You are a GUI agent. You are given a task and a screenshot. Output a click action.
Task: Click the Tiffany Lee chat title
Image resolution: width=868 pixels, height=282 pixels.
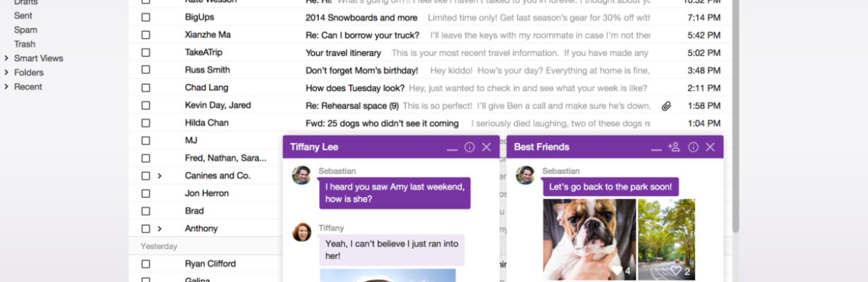pyautogui.click(x=314, y=147)
